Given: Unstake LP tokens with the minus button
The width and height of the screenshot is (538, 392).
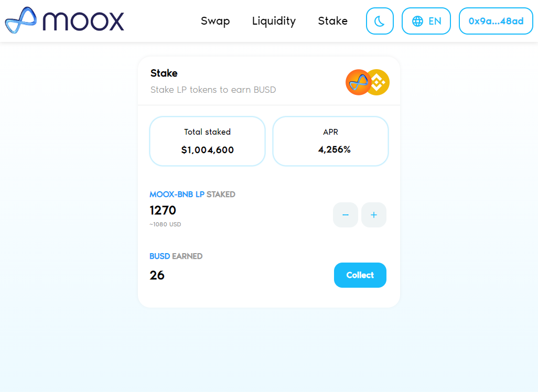Looking at the screenshot, I should tap(346, 215).
